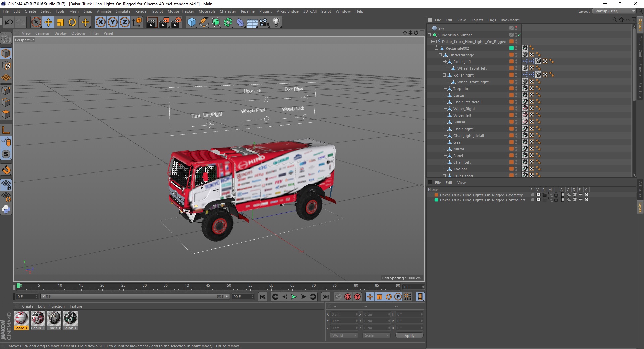
Task: Open the Layout dropdown Startup (User)
Action: 614,11
